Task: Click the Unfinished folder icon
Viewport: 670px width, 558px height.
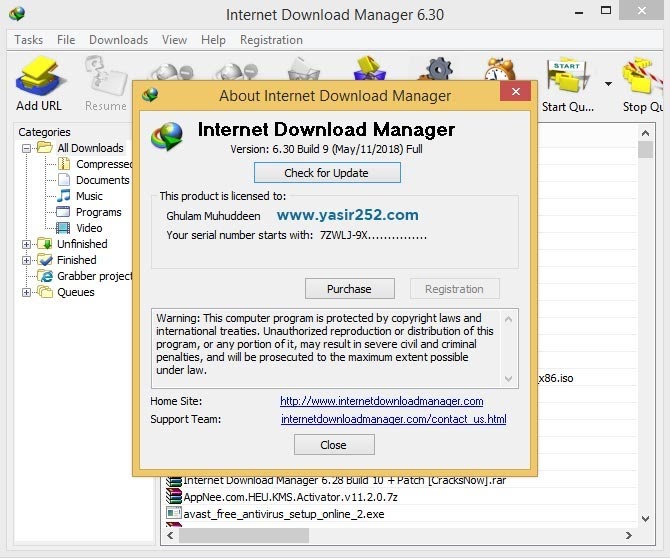Action: pyautogui.click(x=44, y=244)
